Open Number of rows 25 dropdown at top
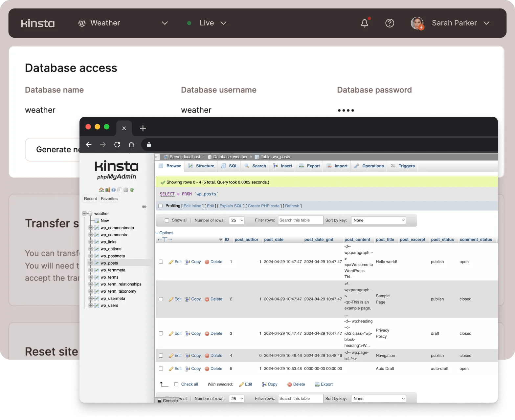 237,220
